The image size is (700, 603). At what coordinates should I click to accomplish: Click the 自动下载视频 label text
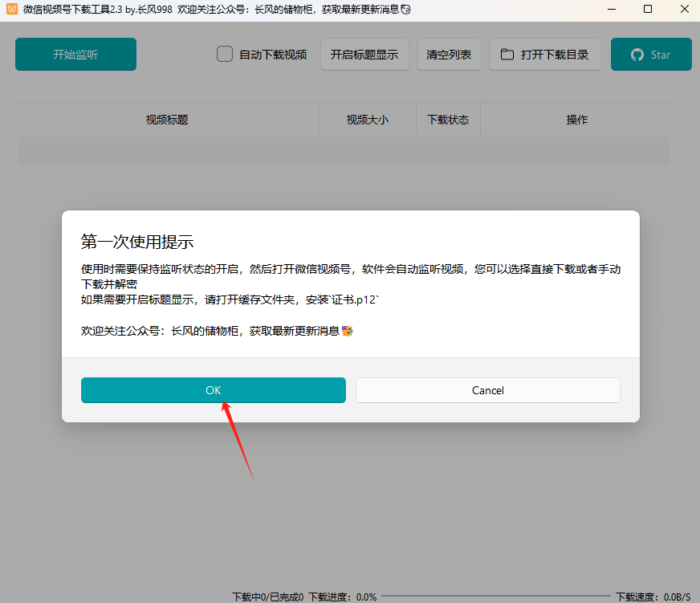(x=273, y=55)
